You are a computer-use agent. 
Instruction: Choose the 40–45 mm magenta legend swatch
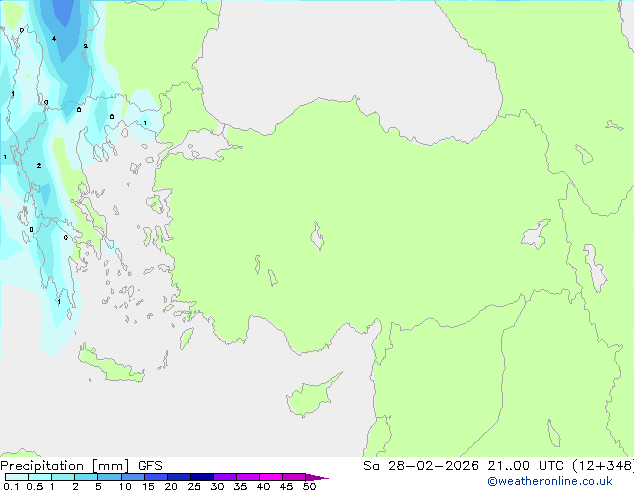pyautogui.click(x=271, y=477)
